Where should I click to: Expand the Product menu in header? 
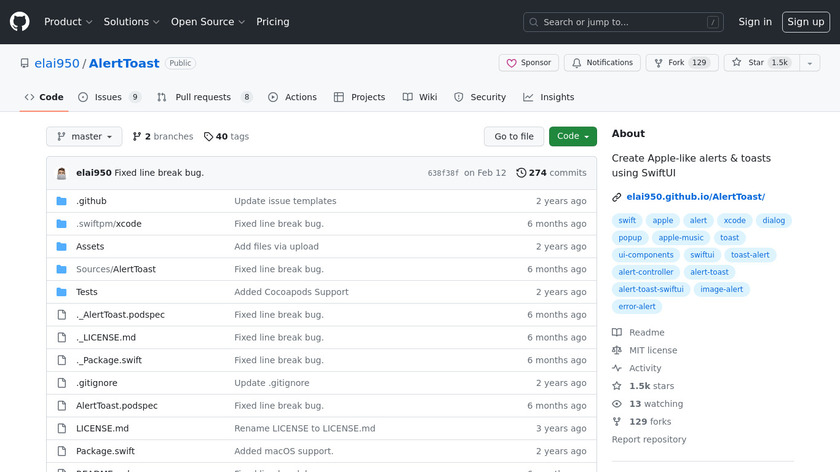68,22
